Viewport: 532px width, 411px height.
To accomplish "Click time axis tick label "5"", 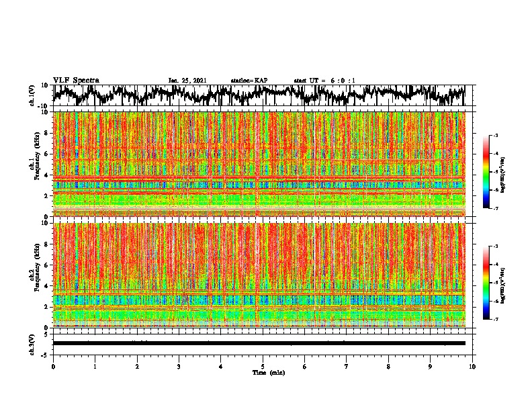I will 263,367.
